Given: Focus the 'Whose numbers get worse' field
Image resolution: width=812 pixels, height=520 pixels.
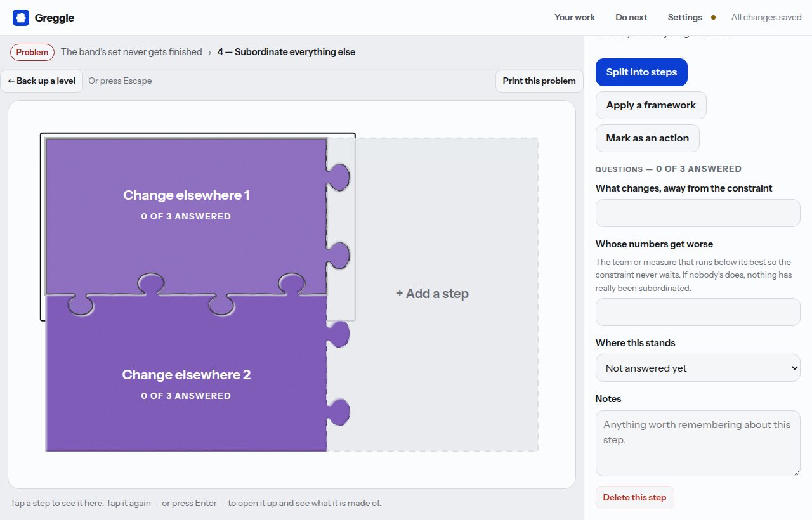Looking at the screenshot, I should click(698, 312).
